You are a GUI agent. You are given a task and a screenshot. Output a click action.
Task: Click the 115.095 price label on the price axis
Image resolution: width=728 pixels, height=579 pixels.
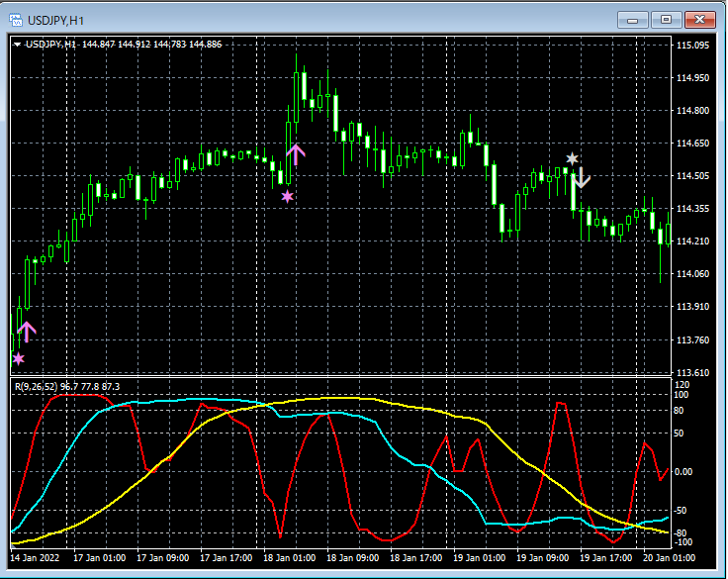(692, 46)
